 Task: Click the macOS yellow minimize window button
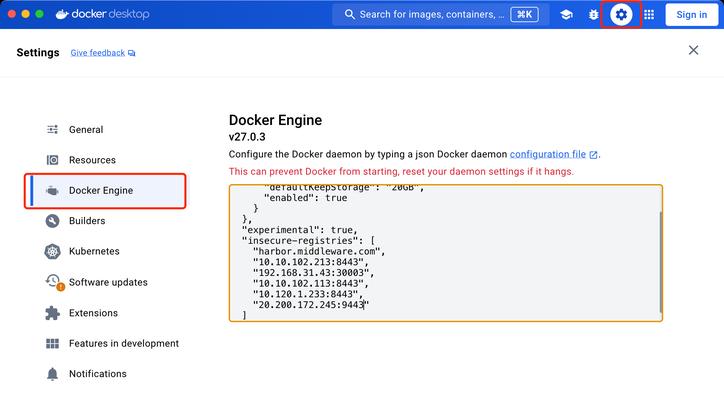click(26, 14)
